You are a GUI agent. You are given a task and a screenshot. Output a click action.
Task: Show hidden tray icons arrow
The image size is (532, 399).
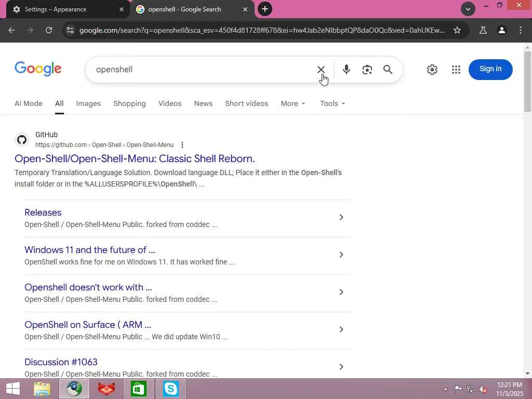pyautogui.click(x=445, y=389)
